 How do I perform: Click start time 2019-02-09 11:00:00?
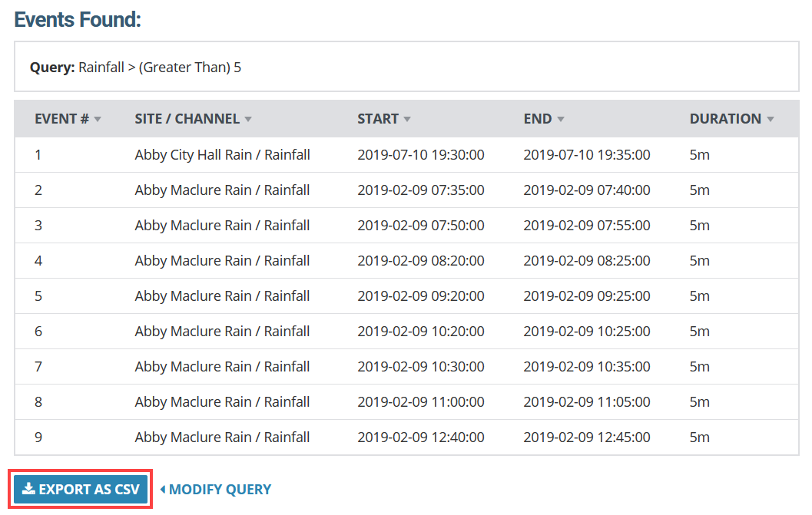pos(420,401)
